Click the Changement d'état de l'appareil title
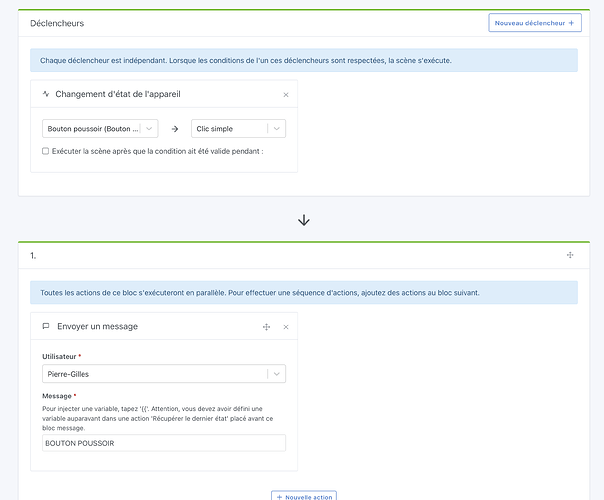 118,94
